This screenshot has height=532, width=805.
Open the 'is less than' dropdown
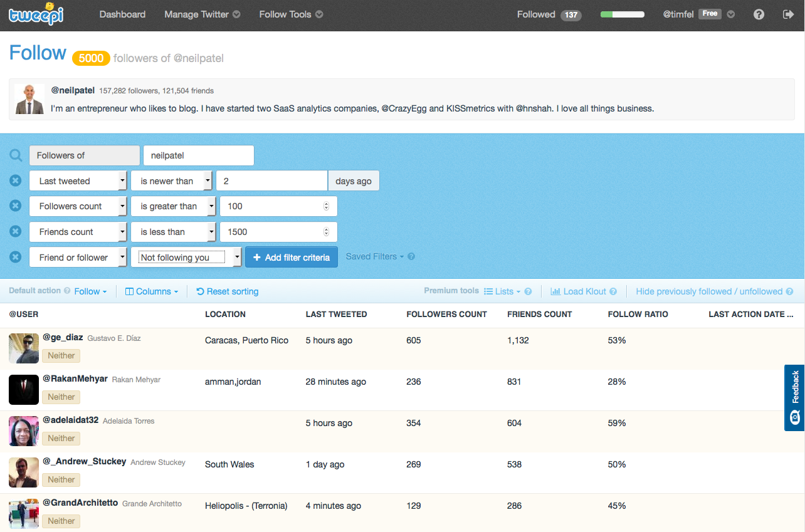174,231
